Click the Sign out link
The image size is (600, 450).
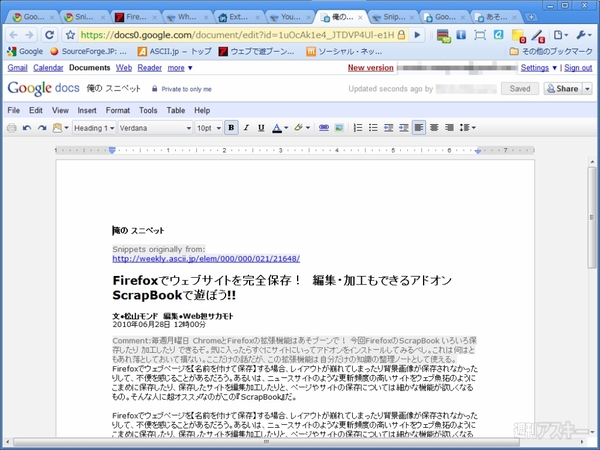tap(578, 68)
